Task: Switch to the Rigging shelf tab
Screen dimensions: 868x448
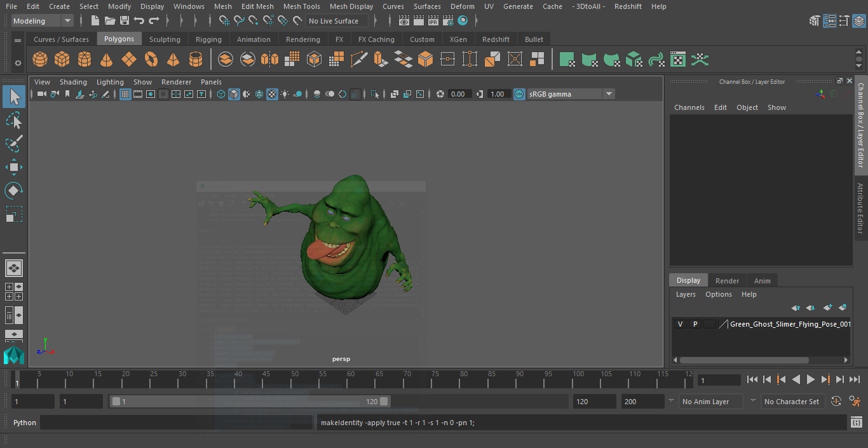Action: pyautogui.click(x=208, y=39)
